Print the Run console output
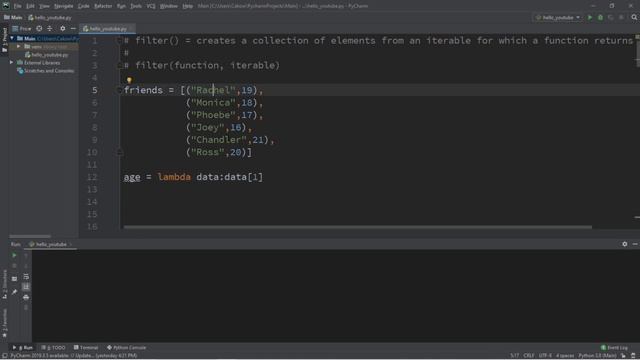 [x=26, y=297]
